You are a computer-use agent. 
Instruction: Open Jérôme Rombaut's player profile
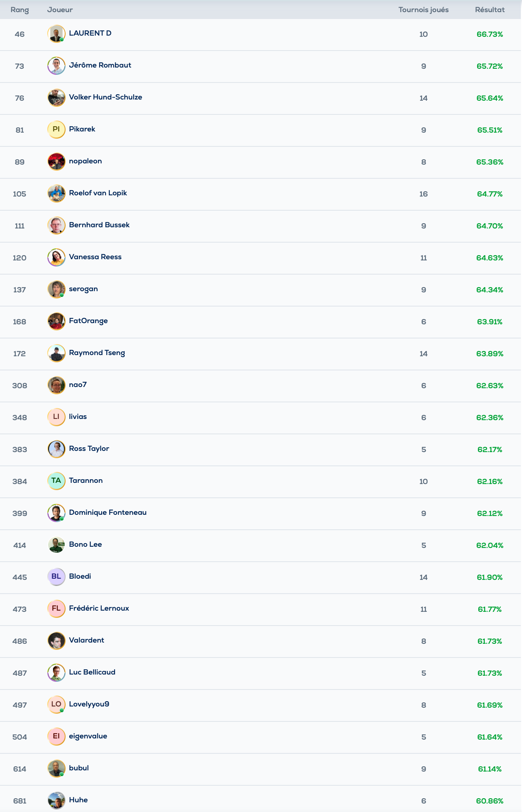[x=100, y=65]
